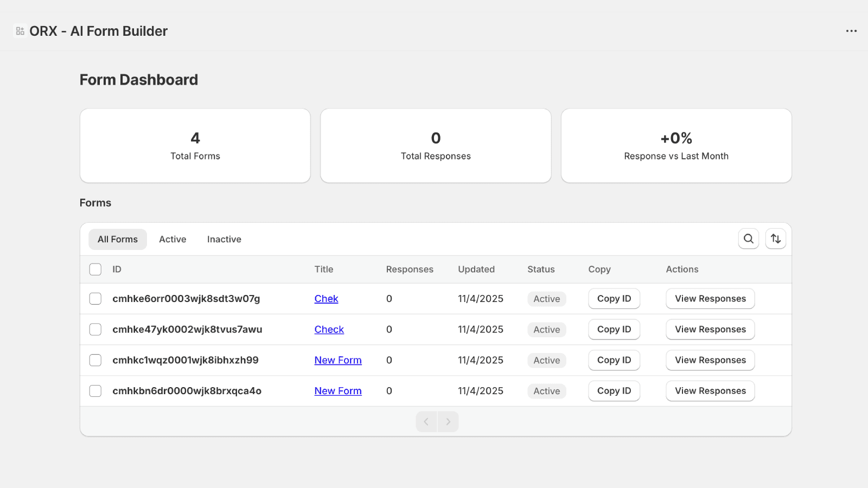868x488 pixels.
Task: Go to the previous page chevron
Action: tap(426, 421)
